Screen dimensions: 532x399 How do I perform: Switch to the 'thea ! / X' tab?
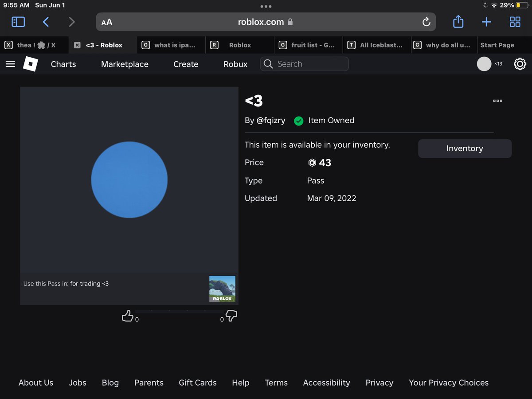[x=34, y=45]
